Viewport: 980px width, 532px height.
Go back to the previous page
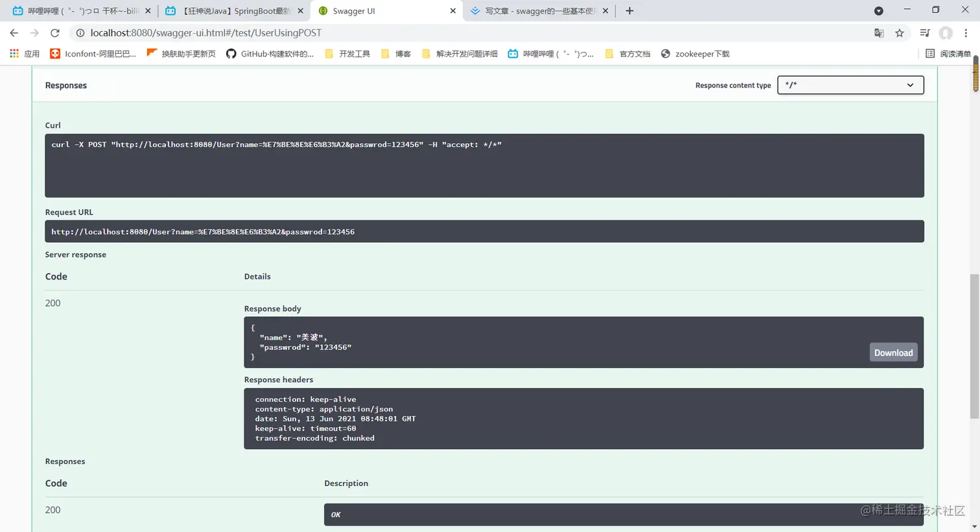14,33
